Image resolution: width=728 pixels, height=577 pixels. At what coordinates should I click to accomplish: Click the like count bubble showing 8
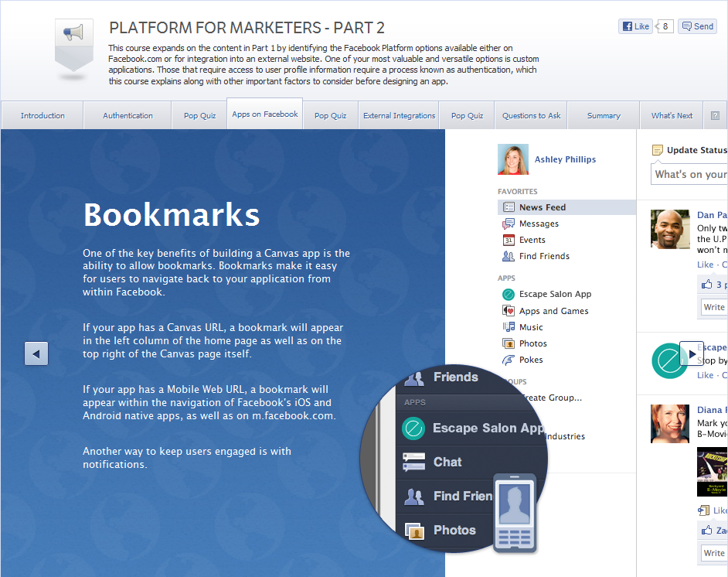pyautogui.click(x=665, y=26)
